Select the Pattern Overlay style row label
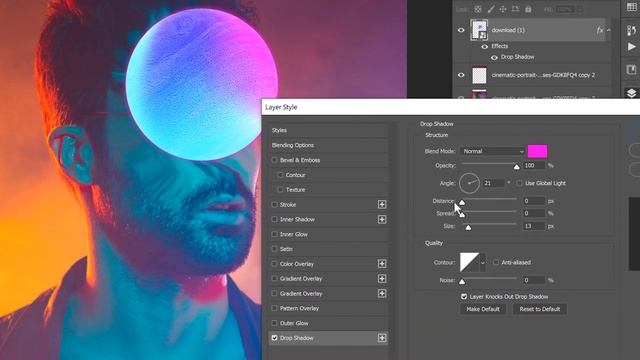The image size is (640, 360). coord(299,308)
